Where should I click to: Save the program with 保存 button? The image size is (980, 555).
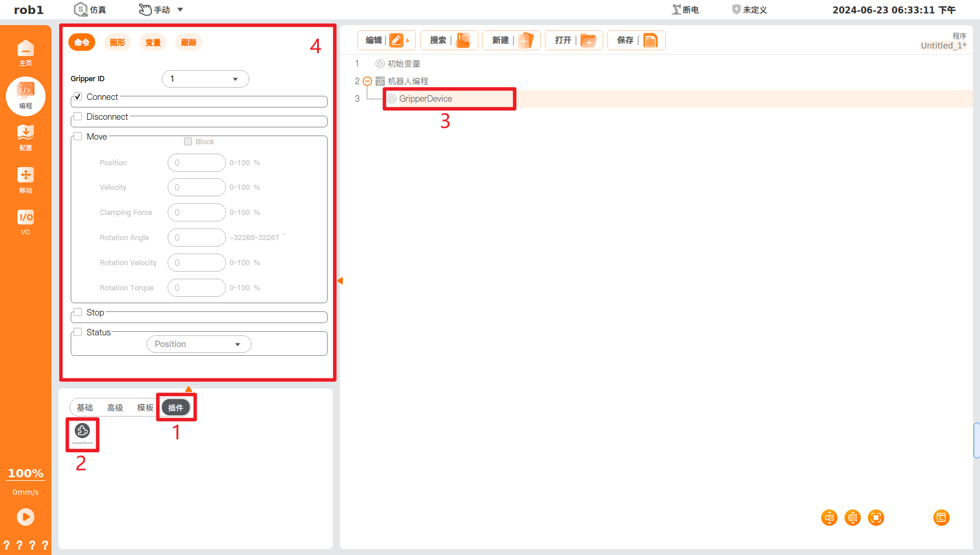(636, 40)
